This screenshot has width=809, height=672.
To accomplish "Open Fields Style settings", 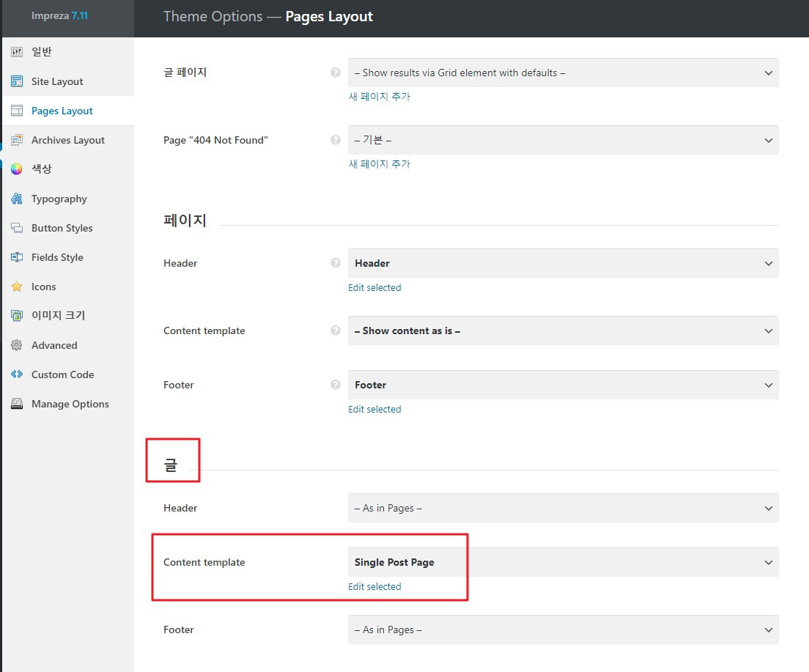I will click(68, 257).
